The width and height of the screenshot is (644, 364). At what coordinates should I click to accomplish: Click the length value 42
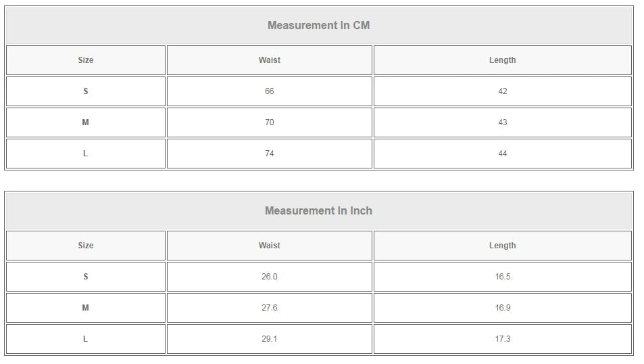click(502, 91)
